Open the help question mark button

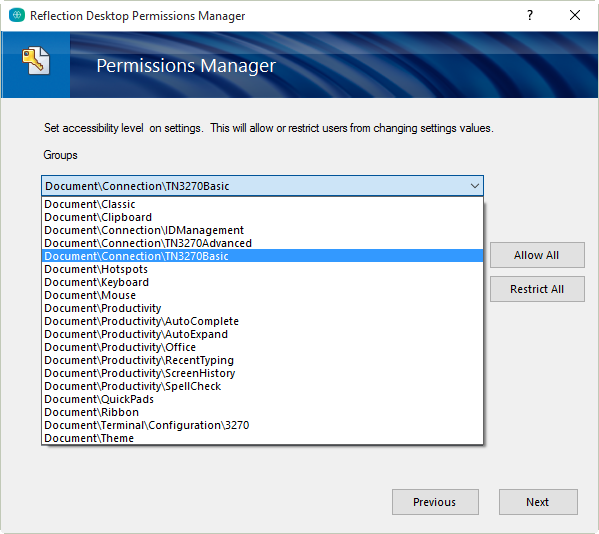pos(529,15)
